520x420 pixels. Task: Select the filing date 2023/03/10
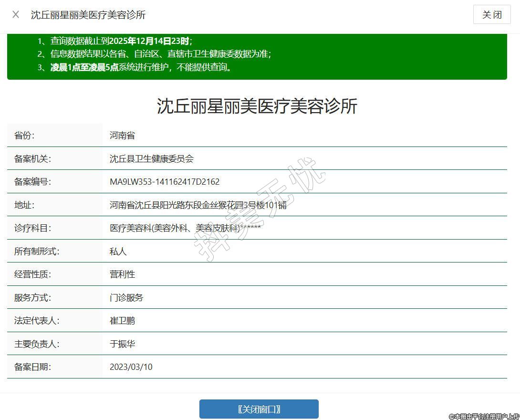[x=131, y=367]
